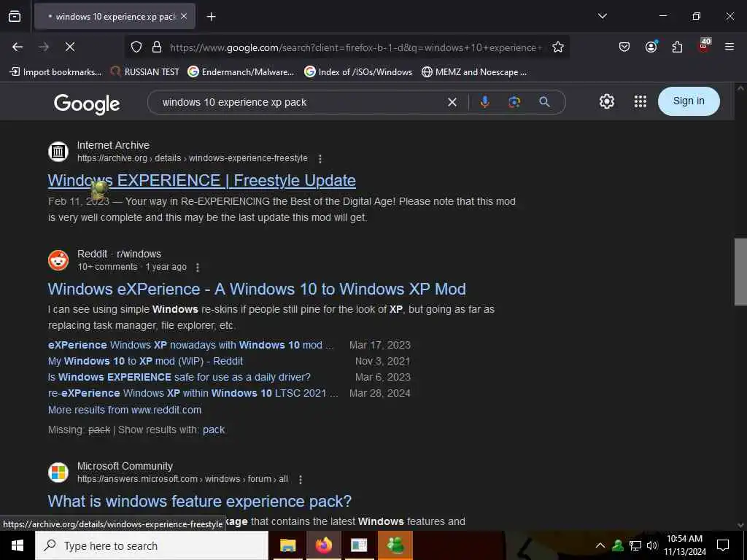Click More results from www.reddit.com
The image size is (747, 560).
click(x=124, y=410)
